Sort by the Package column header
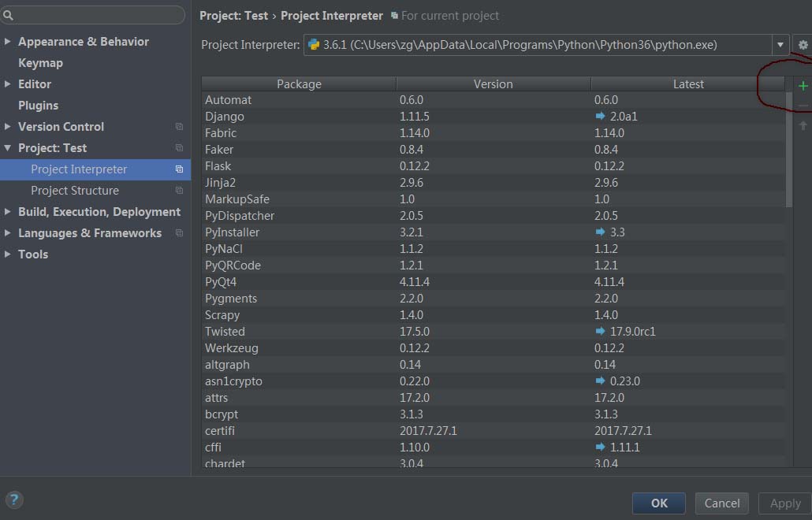The width and height of the screenshot is (812, 520). pyautogui.click(x=299, y=84)
